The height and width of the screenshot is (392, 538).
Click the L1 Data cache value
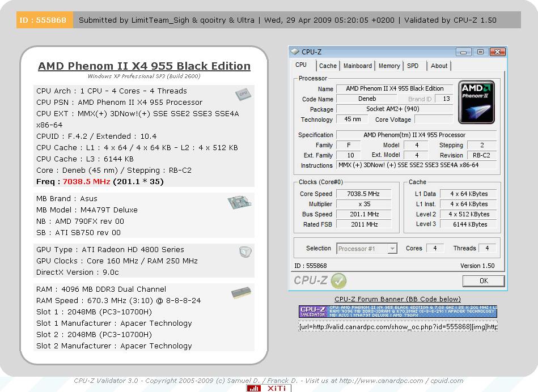point(468,194)
